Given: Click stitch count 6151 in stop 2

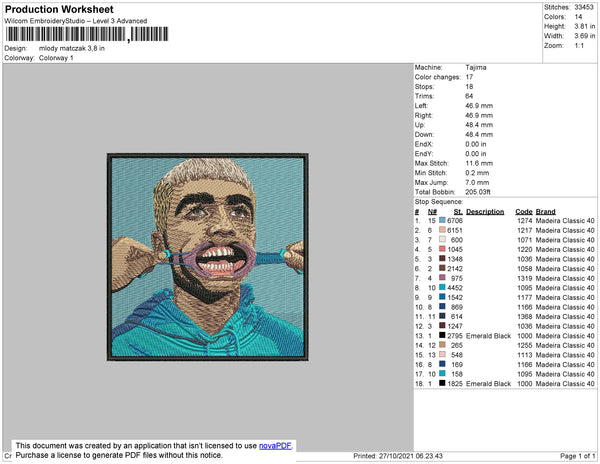Looking at the screenshot, I should pyautogui.click(x=455, y=230).
